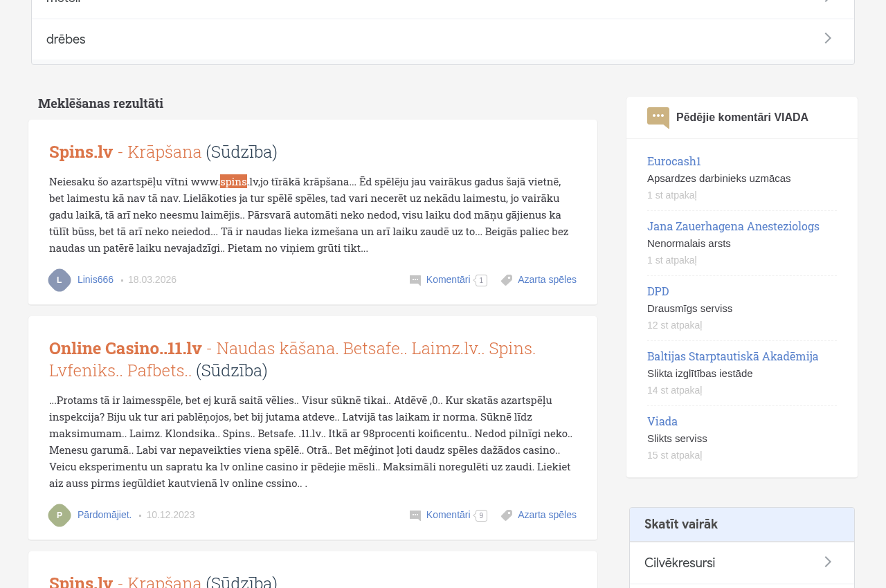886x588 pixels.
Task: Click 'Apsardzes darbinieks uzmācas' comment text
Action: [x=718, y=178]
